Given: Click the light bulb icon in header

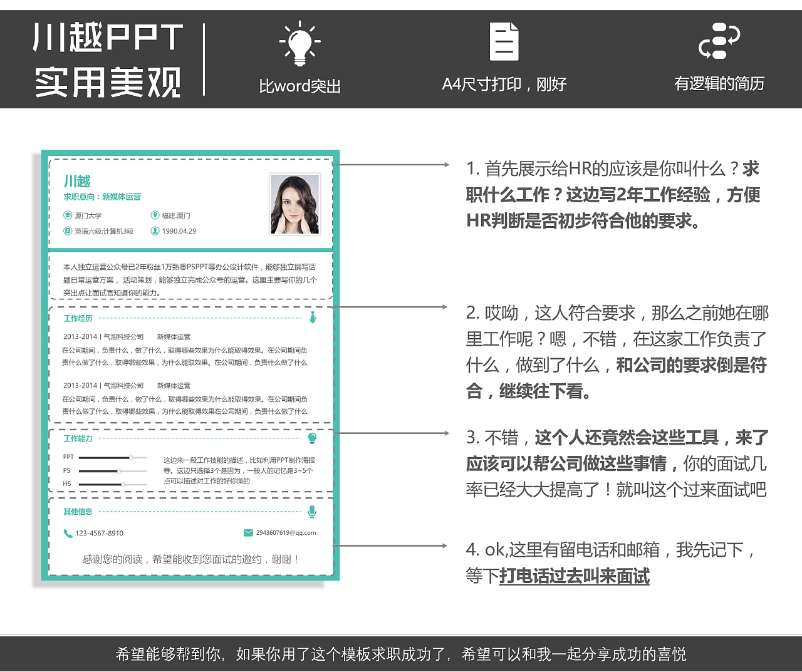Looking at the screenshot, I should [x=299, y=43].
